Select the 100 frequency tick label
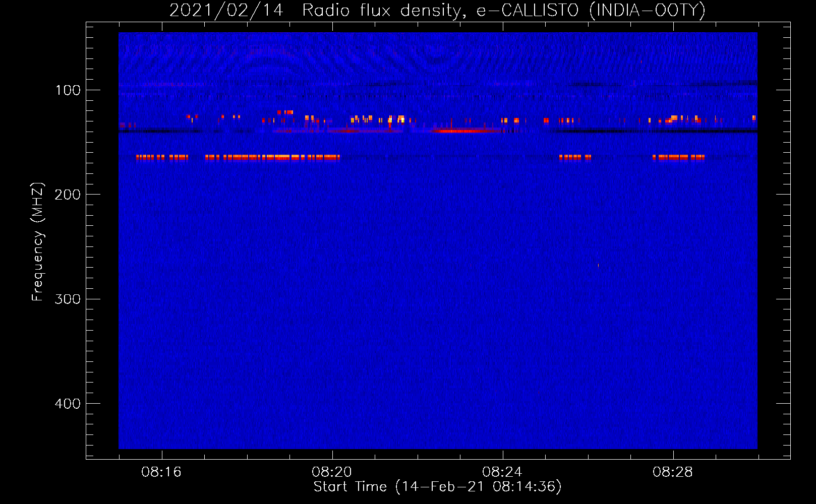The image size is (816, 504). click(68, 90)
